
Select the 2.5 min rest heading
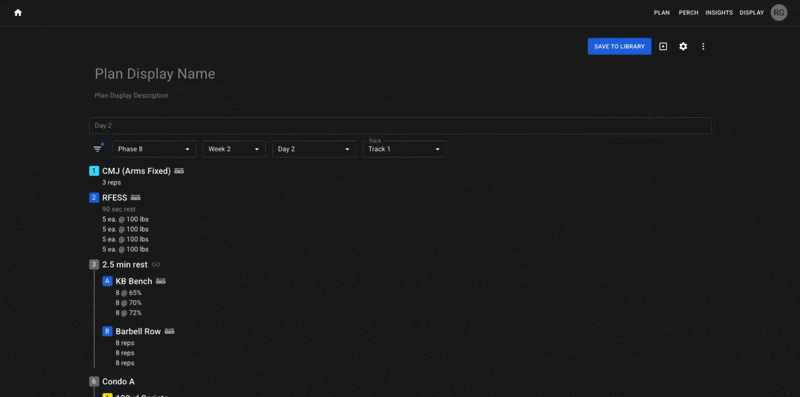(x=125, y=265)
